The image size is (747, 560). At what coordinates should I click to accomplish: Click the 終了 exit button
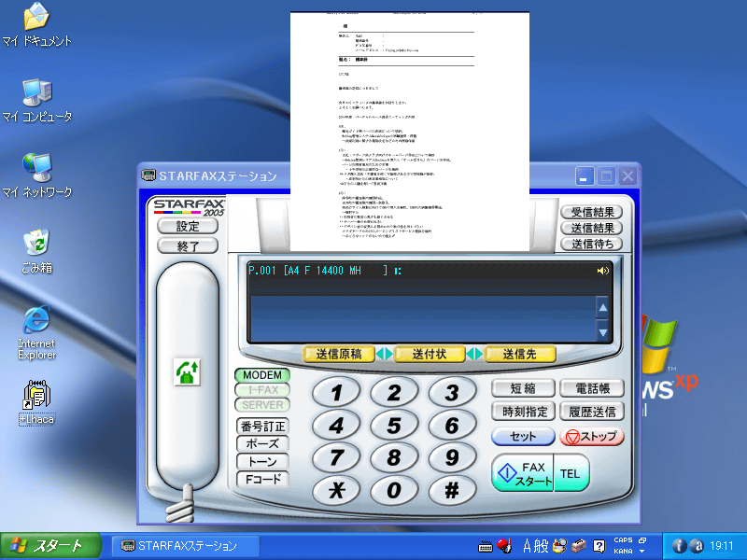(188, 245)
